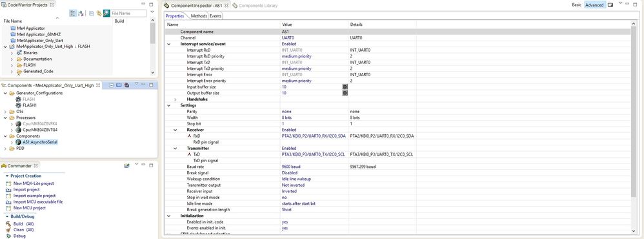Toggle tree view mode in CodeWarrior Projects toolbar

coord(73,13)
